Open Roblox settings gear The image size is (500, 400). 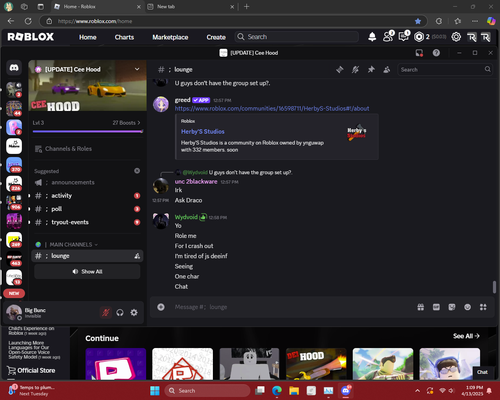click(x=456, y=37)
